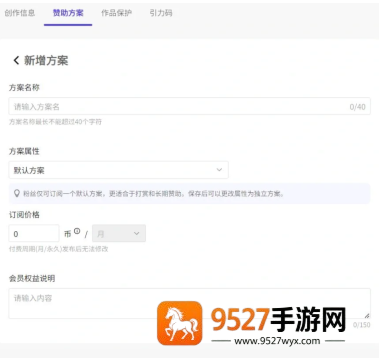Viewport: 379px width, 360px height.
Task: Click the 会员权益说明 label
Action: (32, 279)
